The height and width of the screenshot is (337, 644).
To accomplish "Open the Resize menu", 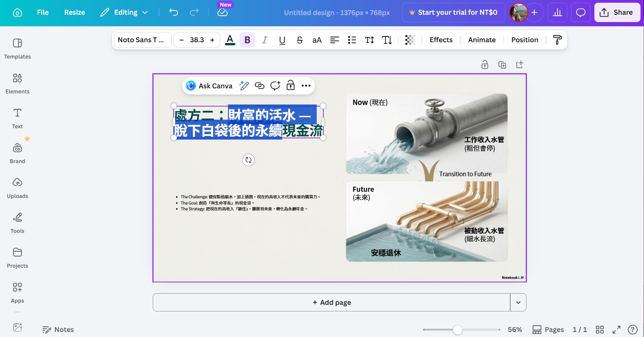I will coord(74,12).
